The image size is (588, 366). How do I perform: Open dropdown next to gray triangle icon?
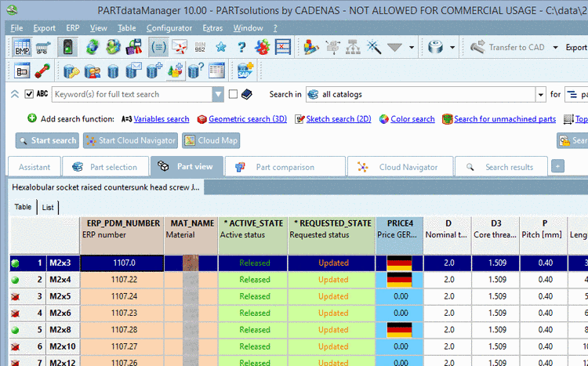[412, 48]
